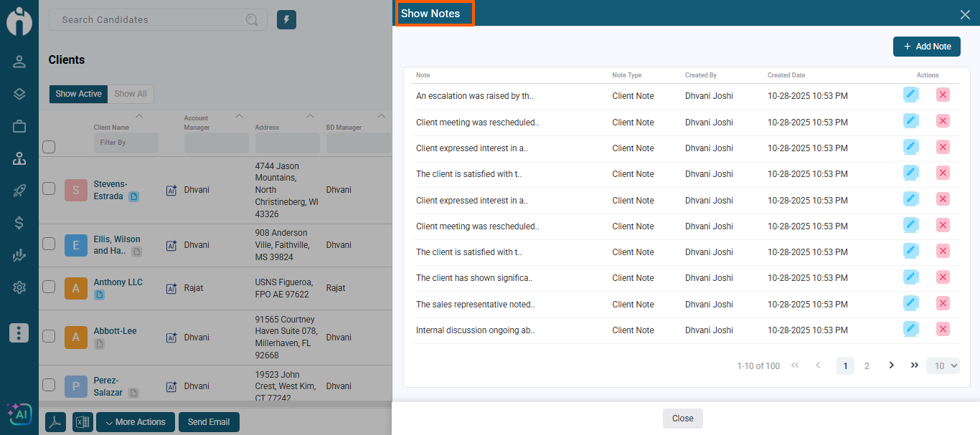Export clients list to Excel
Viewport: 980px width, 435px height.
click(83, 422)
